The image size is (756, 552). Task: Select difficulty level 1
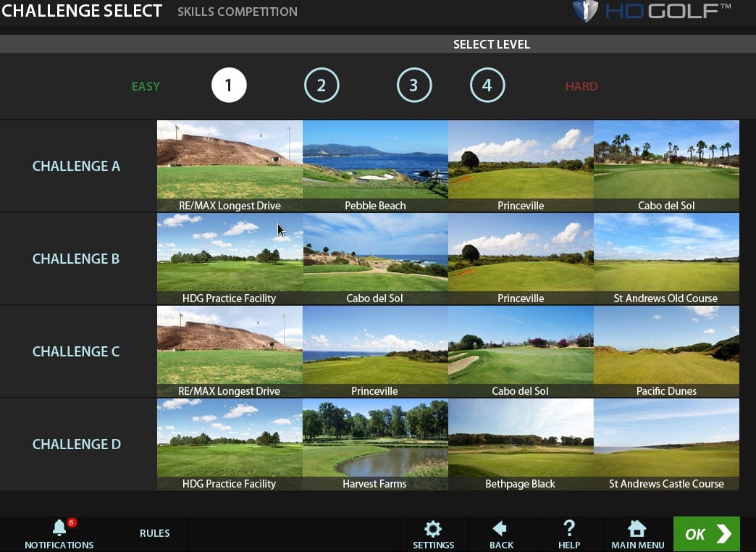[229, 86]
